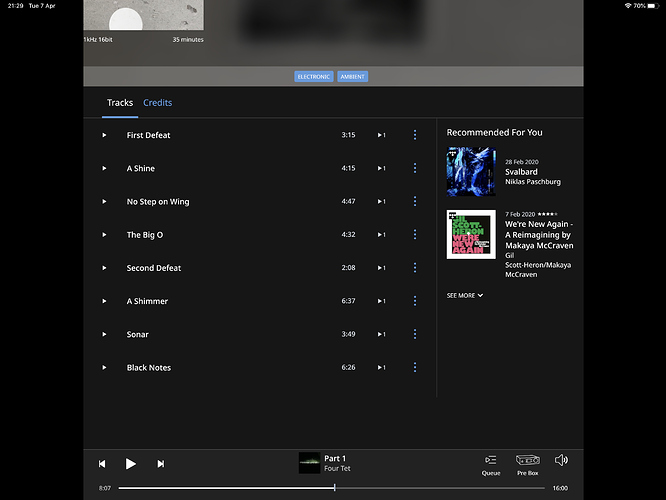Open more options for A Shine
The height and width of the screenshot is (500, 666).
pyautogui.click(x=415, y=168)
